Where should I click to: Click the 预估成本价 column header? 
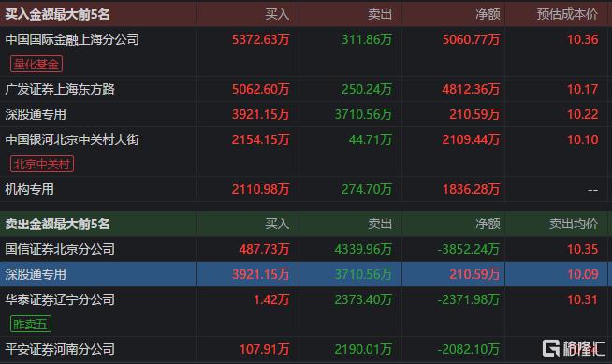click(x=567, y=14)
